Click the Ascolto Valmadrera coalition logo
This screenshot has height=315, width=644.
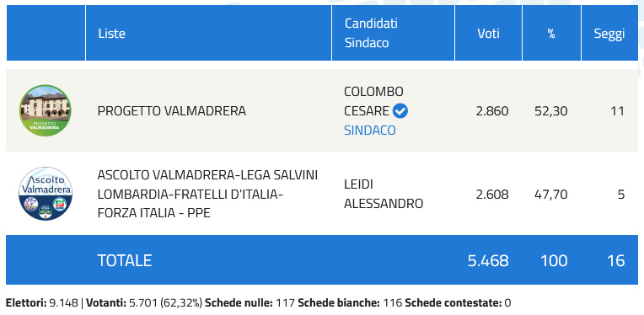46,193
